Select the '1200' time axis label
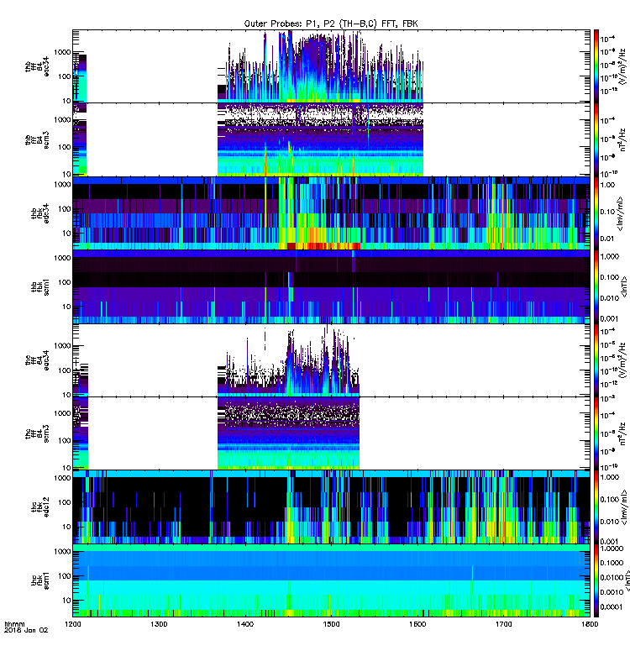The image size is (630, 672). click(x=72, y=624)
